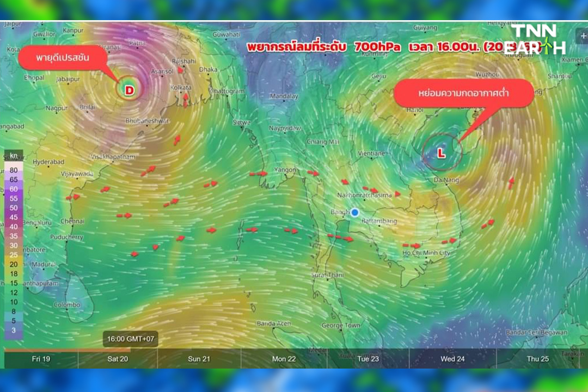Screen dimensions: 588x392
Task: Click the plus zoom-in button
Action: [583, 36]
